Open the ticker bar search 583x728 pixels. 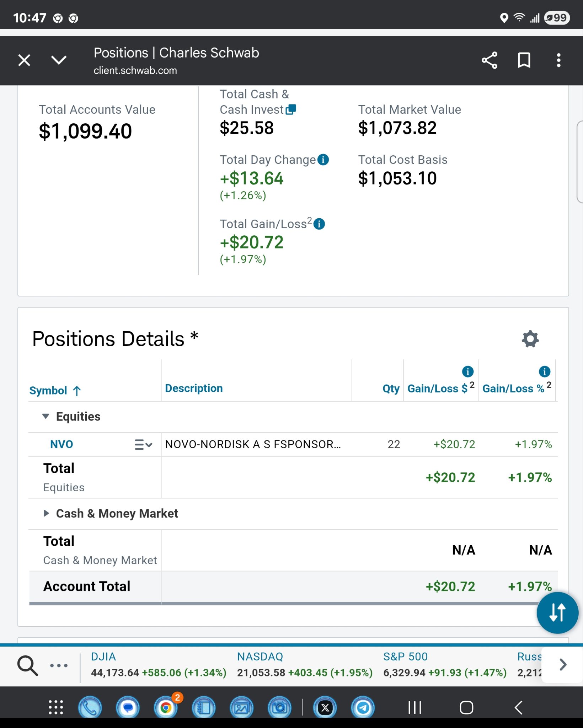click(27, 665)
